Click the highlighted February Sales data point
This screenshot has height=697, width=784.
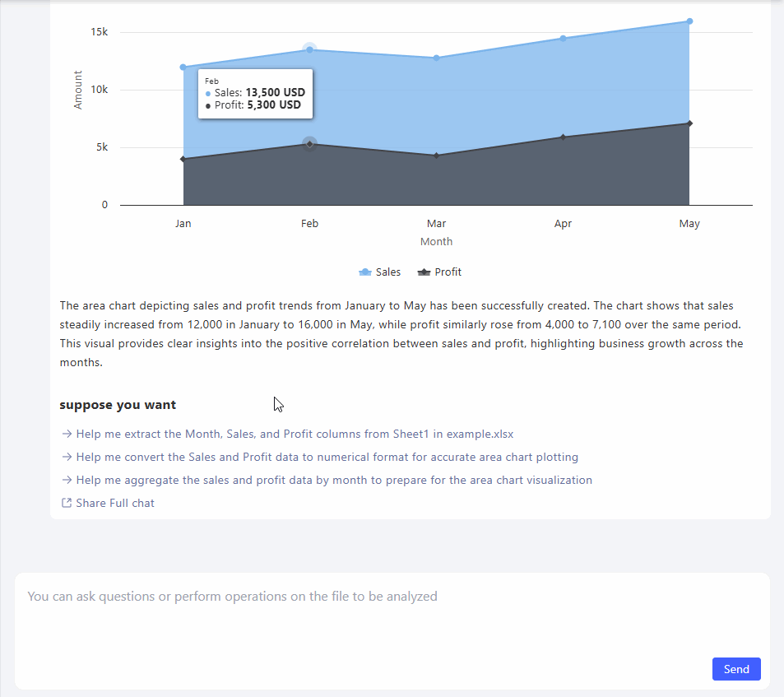(x=309, y=50)
